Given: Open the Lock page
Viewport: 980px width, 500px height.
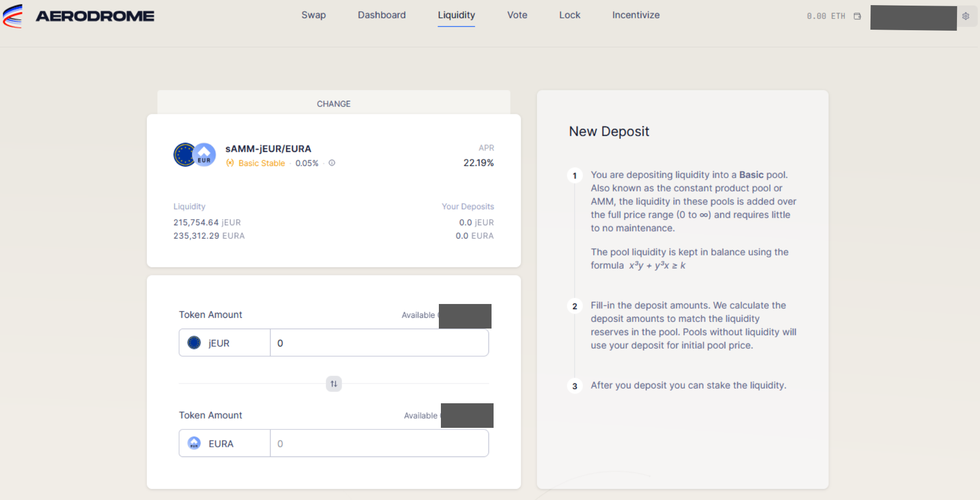Looking at the screenshot, I should click(570, 15).
